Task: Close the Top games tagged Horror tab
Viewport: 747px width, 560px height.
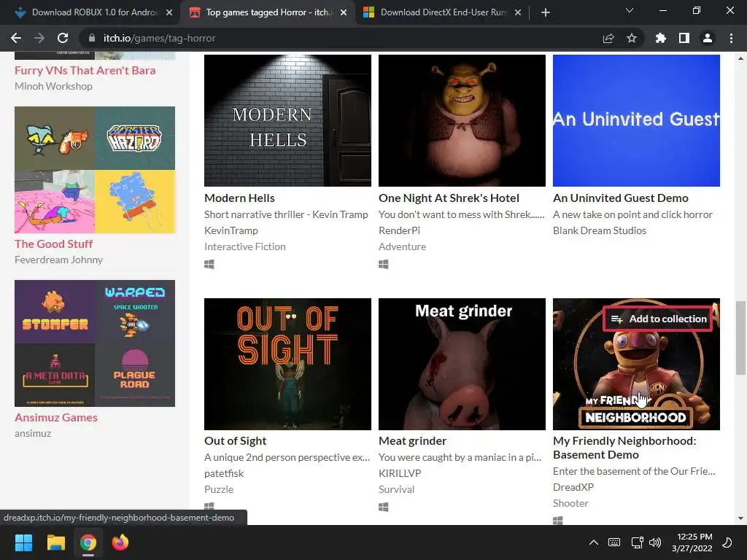Action: pos(344,12)
